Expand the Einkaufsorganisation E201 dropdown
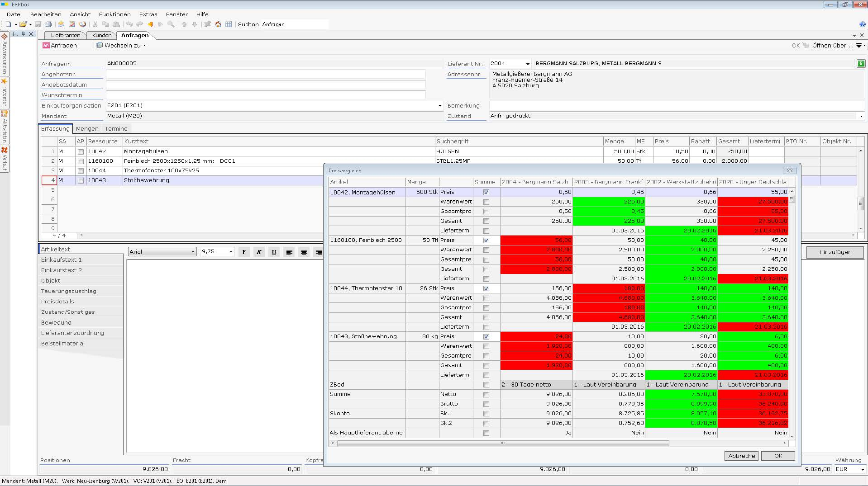This screenshot has height=486, width=868. (439, 106)
